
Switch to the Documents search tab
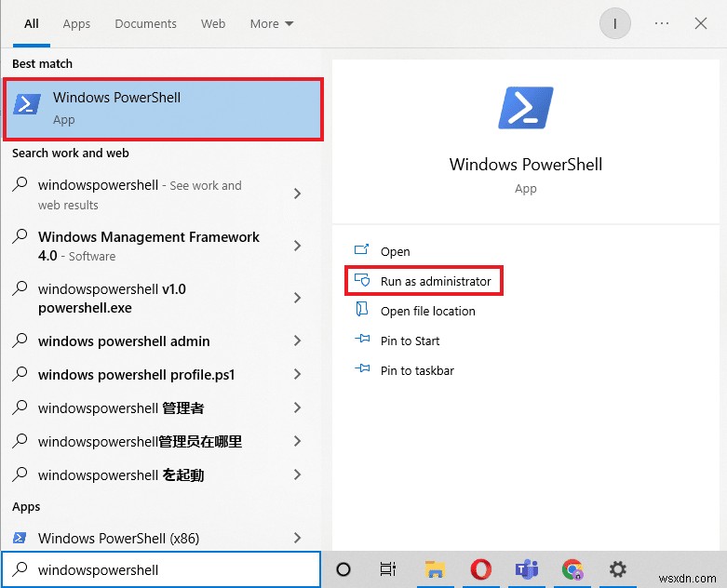[x=145, y=23]
